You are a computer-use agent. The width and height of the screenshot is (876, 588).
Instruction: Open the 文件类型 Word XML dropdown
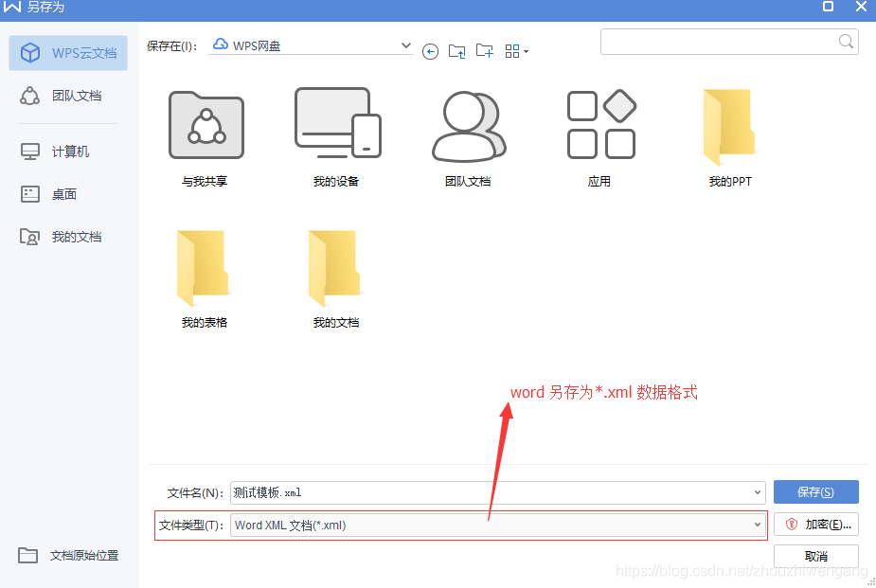click(498, 525)
